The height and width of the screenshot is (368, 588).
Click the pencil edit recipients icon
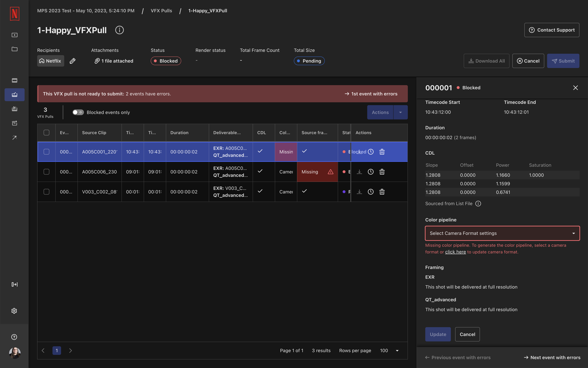(73, 61)
